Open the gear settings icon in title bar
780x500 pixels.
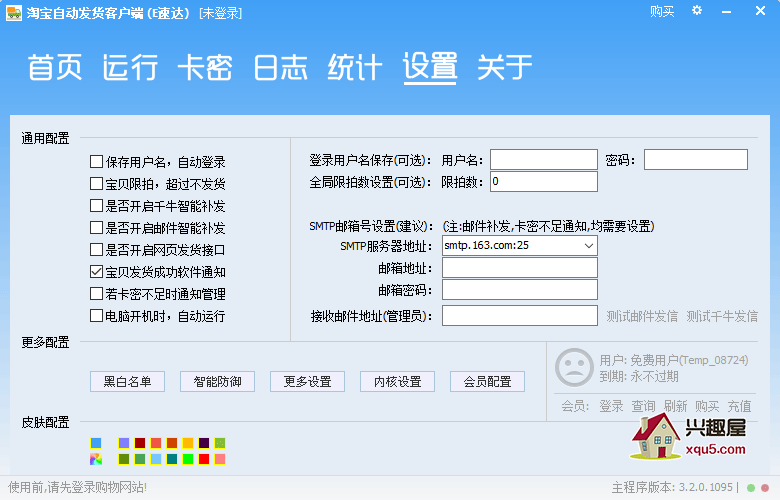(697, 10)
